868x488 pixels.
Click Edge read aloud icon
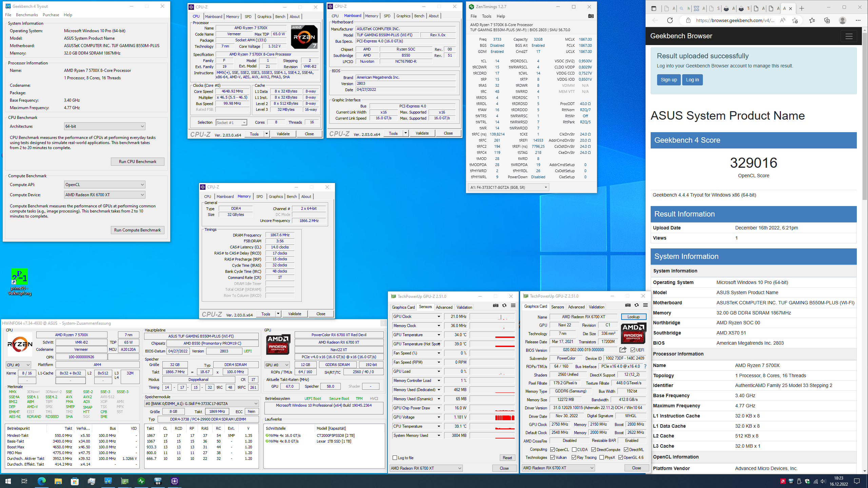(783, 20)
